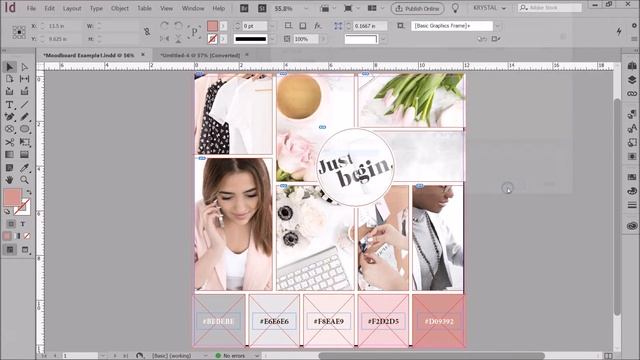Click the quick apply lightning icon
640x360 pixels.
pos(619,32)
